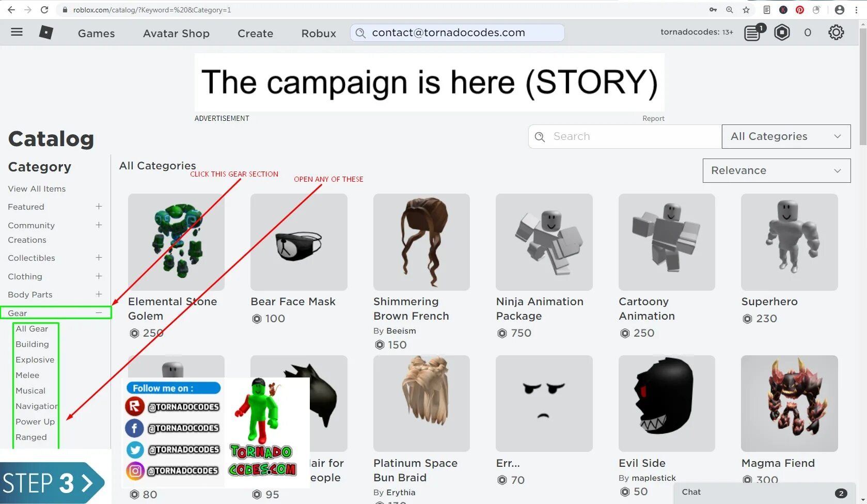Open the Err... face thumbnail
The image size is (867, 504).
pos(544,403)
